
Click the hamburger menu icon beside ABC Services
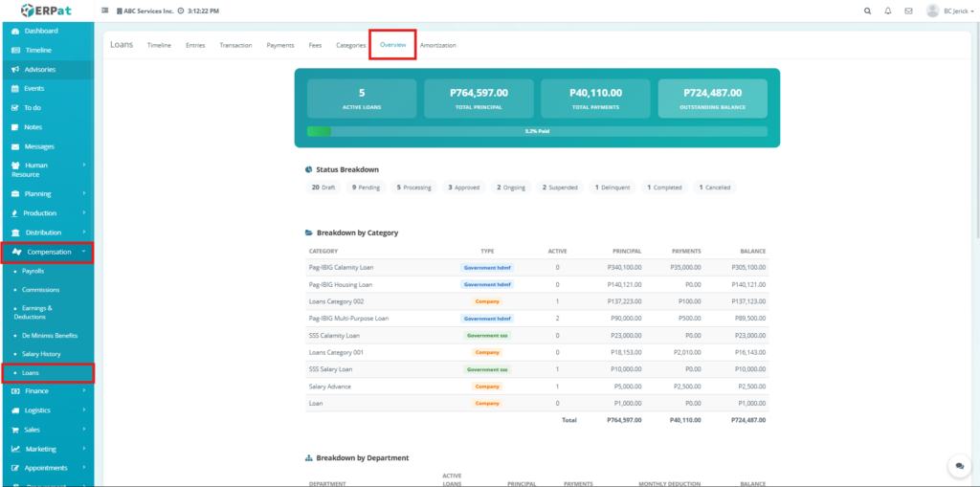pos(104,11)
